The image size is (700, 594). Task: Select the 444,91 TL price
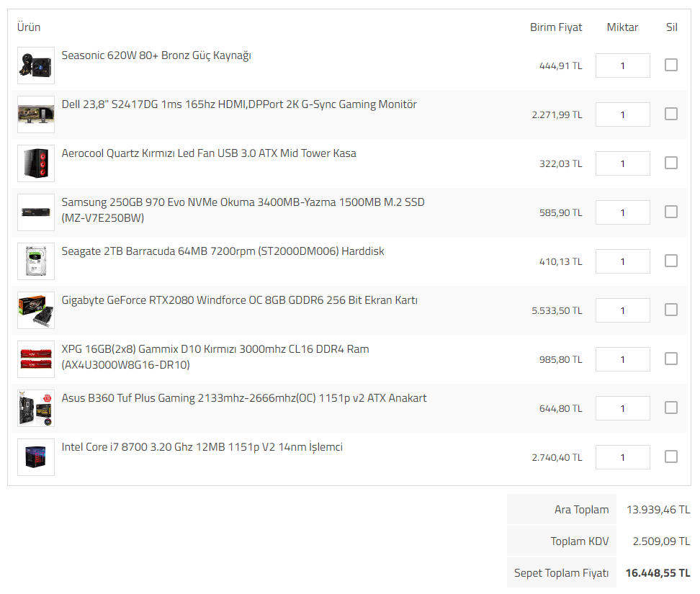(561, 66)
